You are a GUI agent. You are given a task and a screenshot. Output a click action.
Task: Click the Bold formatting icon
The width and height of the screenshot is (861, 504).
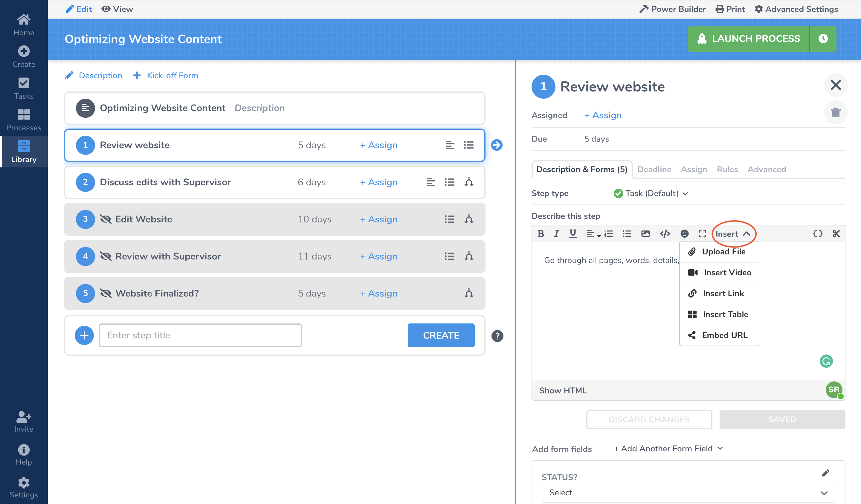tap(540, 233)
